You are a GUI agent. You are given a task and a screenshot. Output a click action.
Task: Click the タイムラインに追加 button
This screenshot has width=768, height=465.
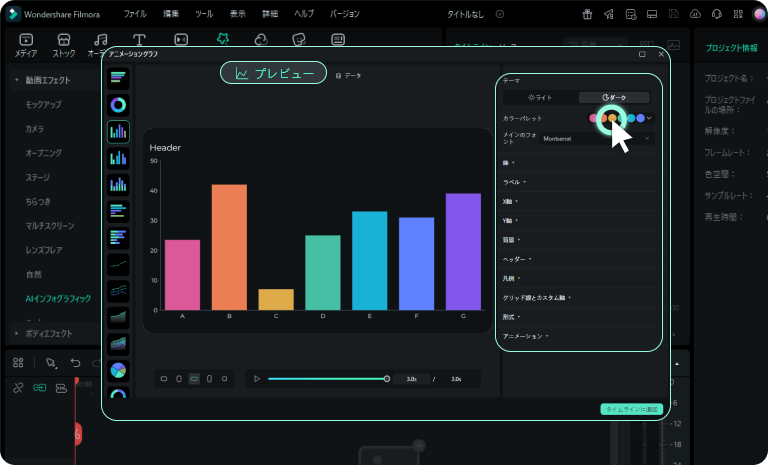[631, 409]
